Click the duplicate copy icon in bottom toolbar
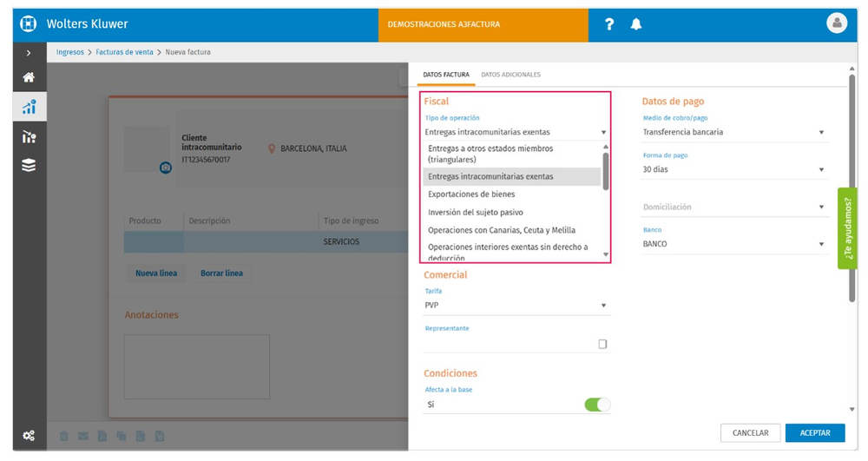Screen dimensions: 868x461 click(122, 436)
